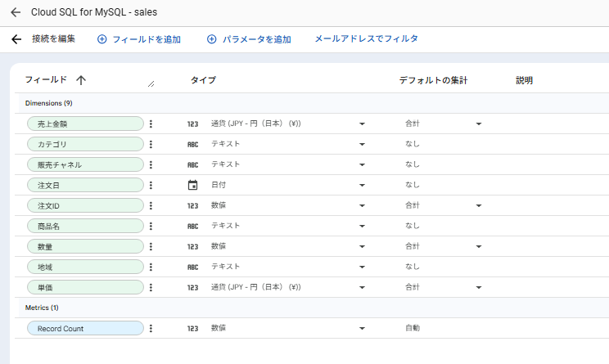Open the three-dot menu for カテゴリ
609x364 pixels.
click(x=151, y=144)
